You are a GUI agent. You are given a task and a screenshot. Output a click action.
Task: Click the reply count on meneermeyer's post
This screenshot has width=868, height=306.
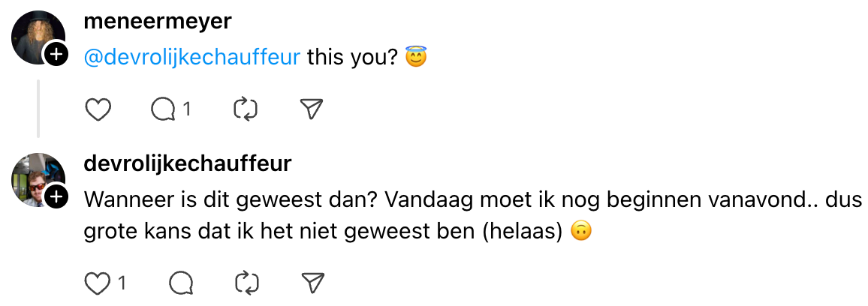[187, 110]
